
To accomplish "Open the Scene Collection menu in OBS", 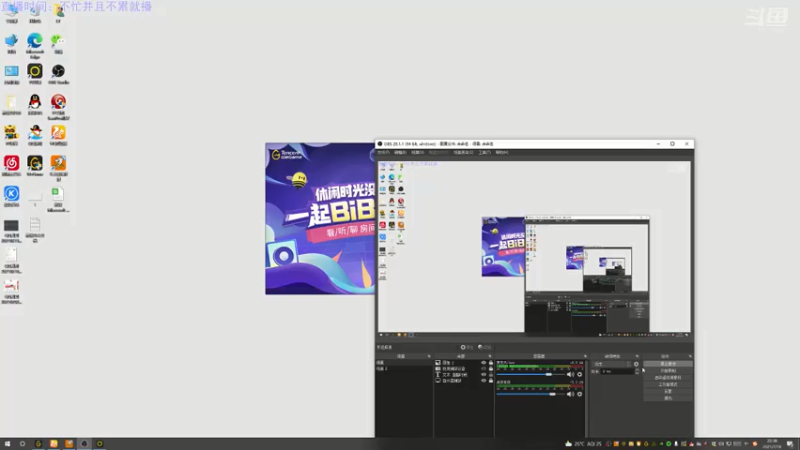I will coord(463,153).
